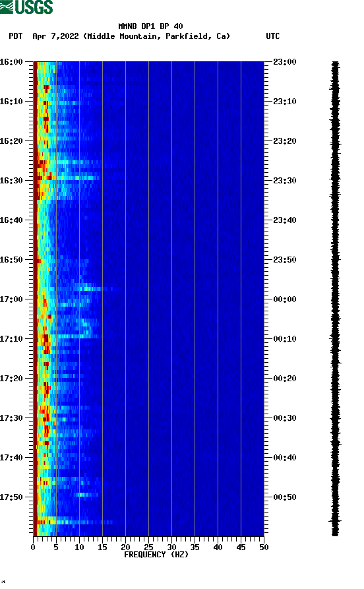Image resolution: width=364 pixels, height=589 pixels.
Task: Click the 16:00 PDT time label
Action: (11, 62)
